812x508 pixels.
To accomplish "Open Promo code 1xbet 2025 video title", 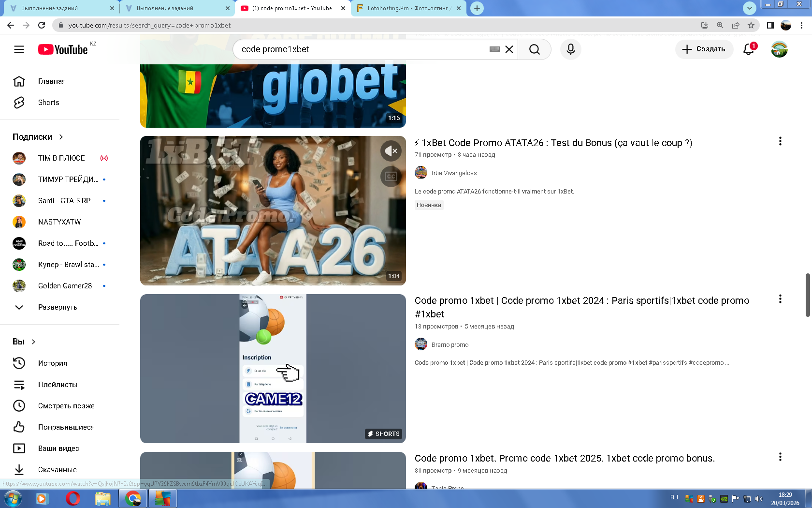I will click(x=565, y=458).
